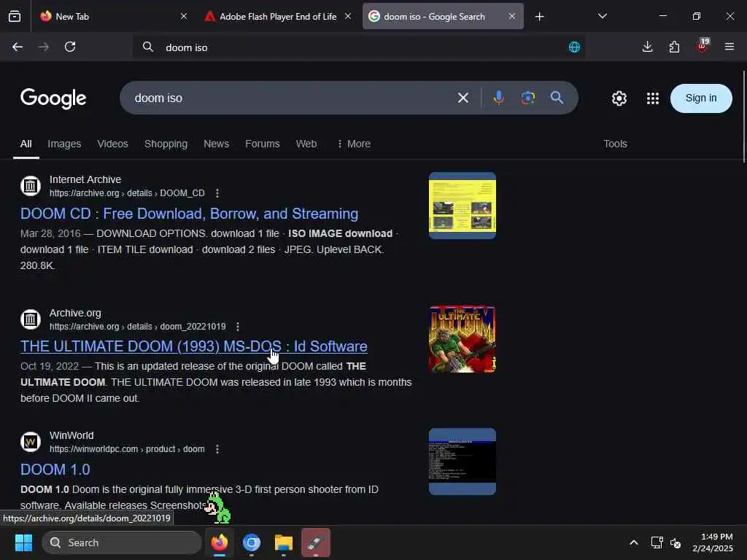Viewport: 747px width, 560px height.
Task: Close the New Tab tab
Action: tap(184, 17)
